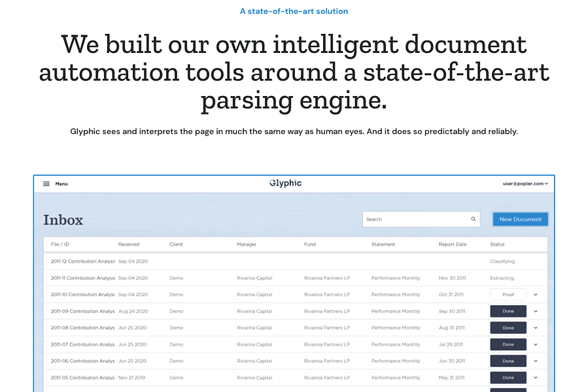The width and height of the screenshot is (584, 392).
Task: Click the Classifying... status text
Action: tap(504, 261)
